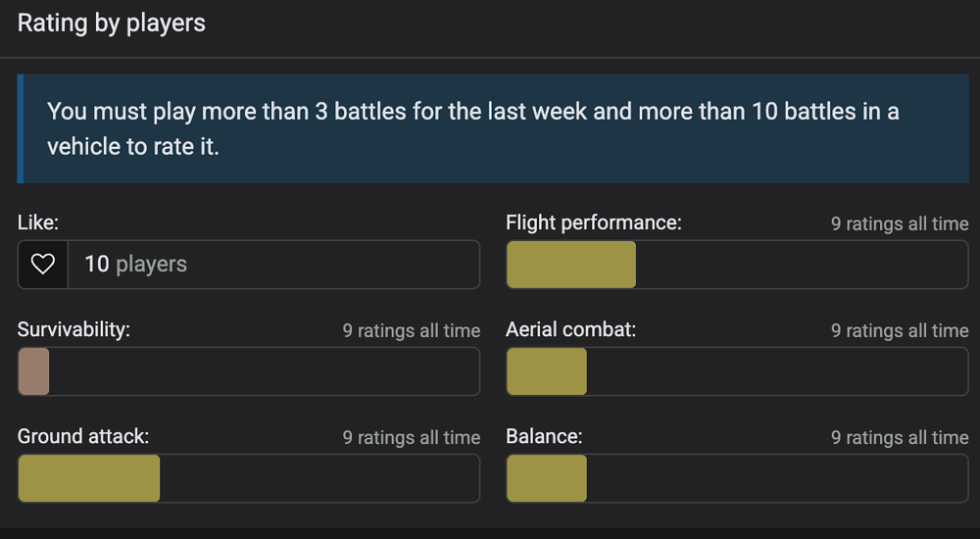Click the Flight performance rating bar
Screen dimensions: 980x539
tap(736, 265)
